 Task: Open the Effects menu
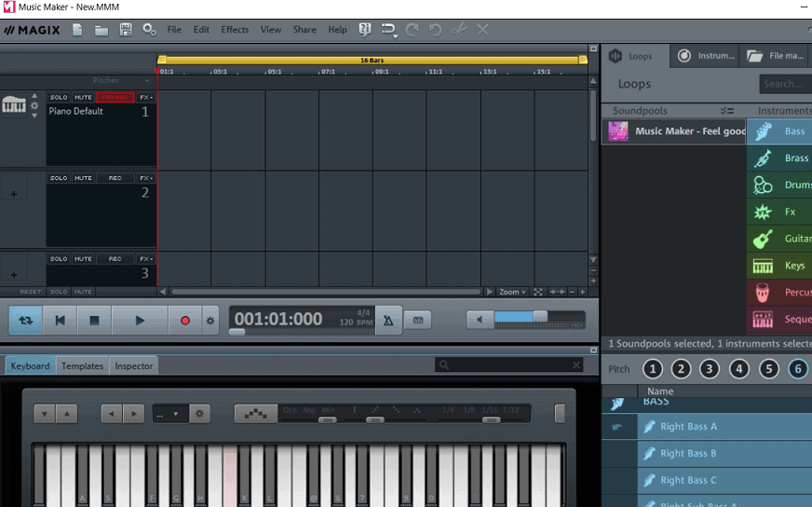pyautogui.click(x=235, y=30)
